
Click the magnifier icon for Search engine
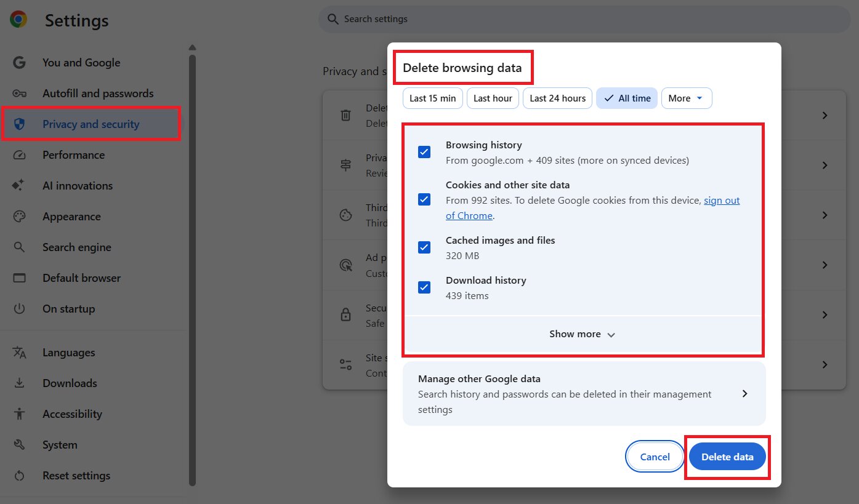pos(19,247)
